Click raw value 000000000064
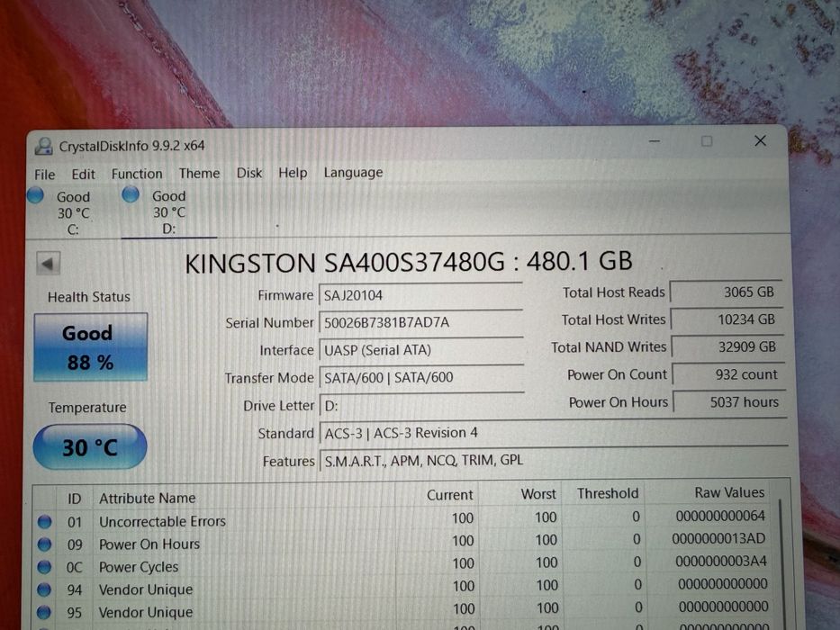 pyautogui.click(x=720, y=517)
